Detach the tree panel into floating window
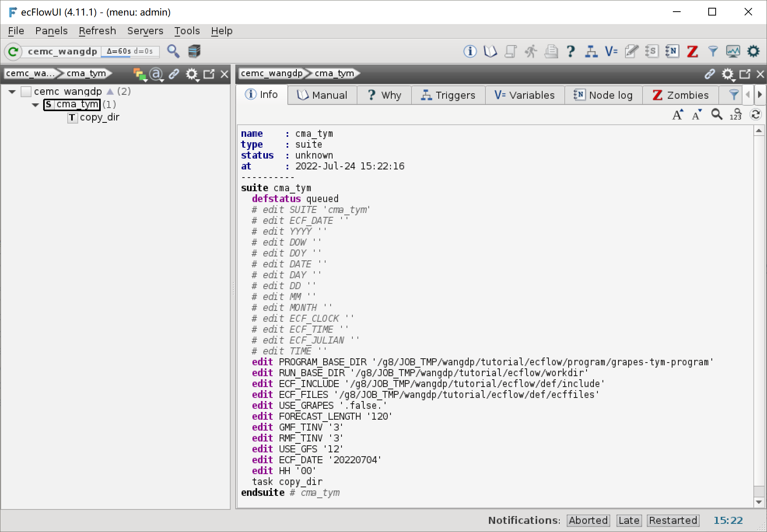Viewport: 767px width, 532px height. (x=209, y=74)
